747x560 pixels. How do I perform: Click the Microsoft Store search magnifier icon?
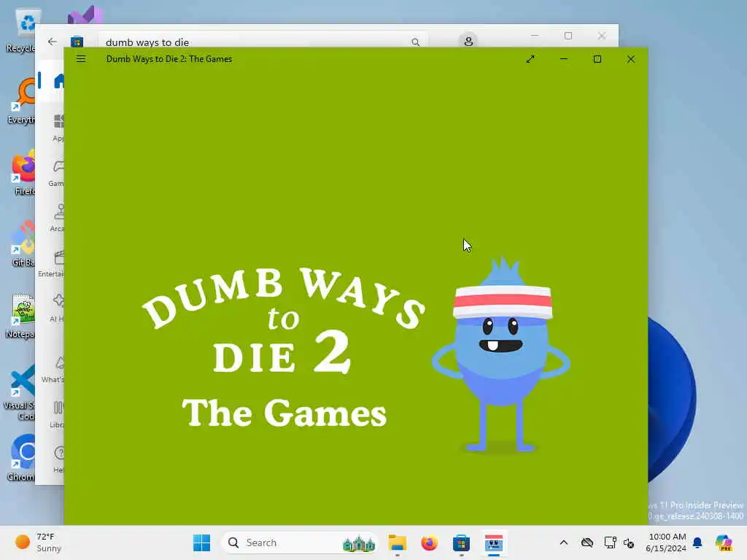tap(415, 42)
